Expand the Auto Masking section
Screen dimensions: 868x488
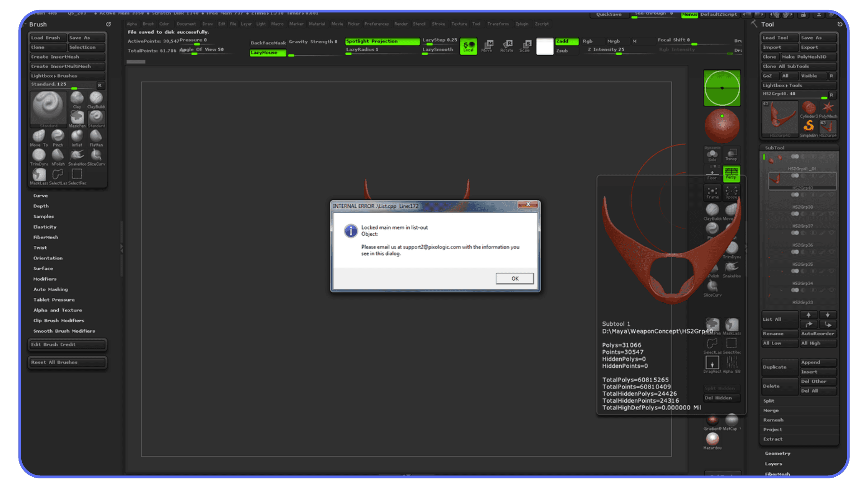(51, 289)
